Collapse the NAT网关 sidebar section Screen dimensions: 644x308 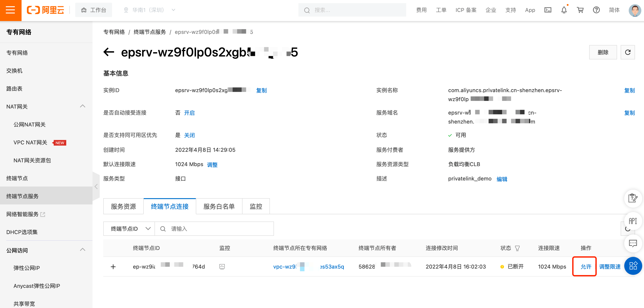tap(82, 106)
